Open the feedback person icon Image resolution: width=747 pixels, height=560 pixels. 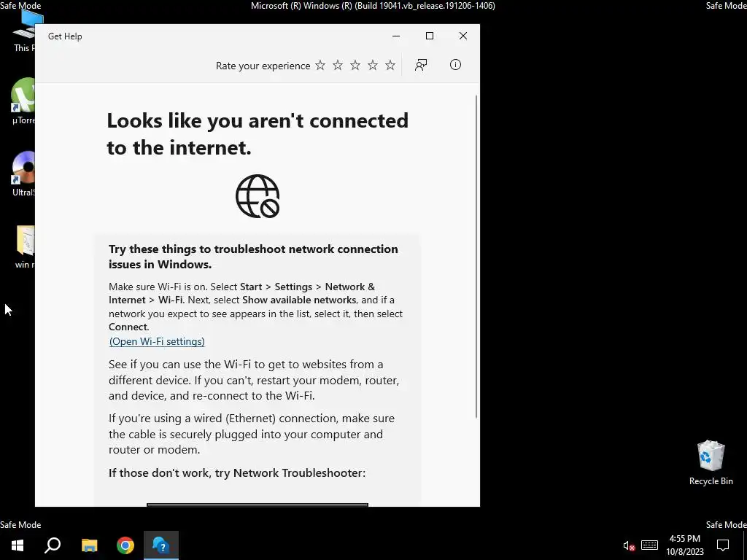coord(421,65)
